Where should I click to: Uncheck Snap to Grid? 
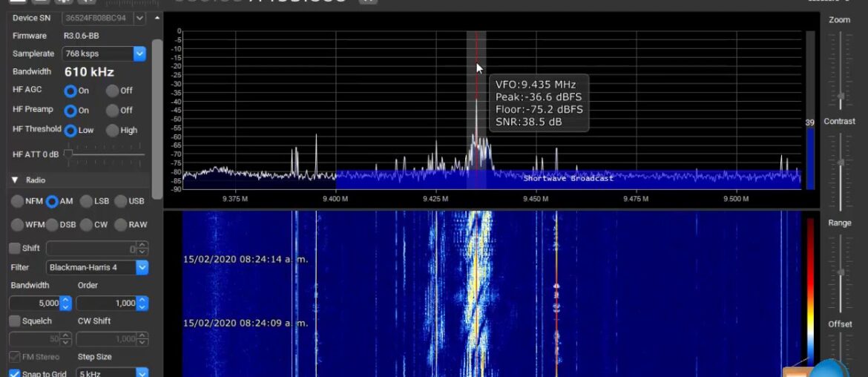click(x=14, y=374)
